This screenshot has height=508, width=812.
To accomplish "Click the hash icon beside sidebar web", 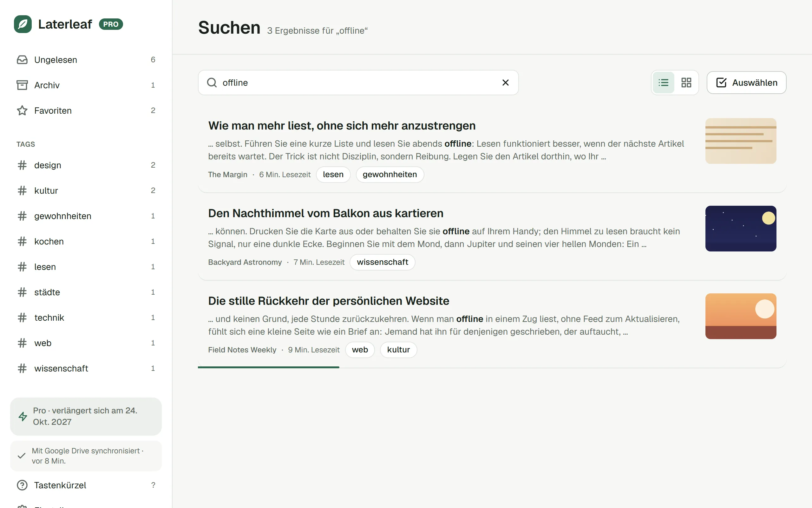I will pos(22,343).
